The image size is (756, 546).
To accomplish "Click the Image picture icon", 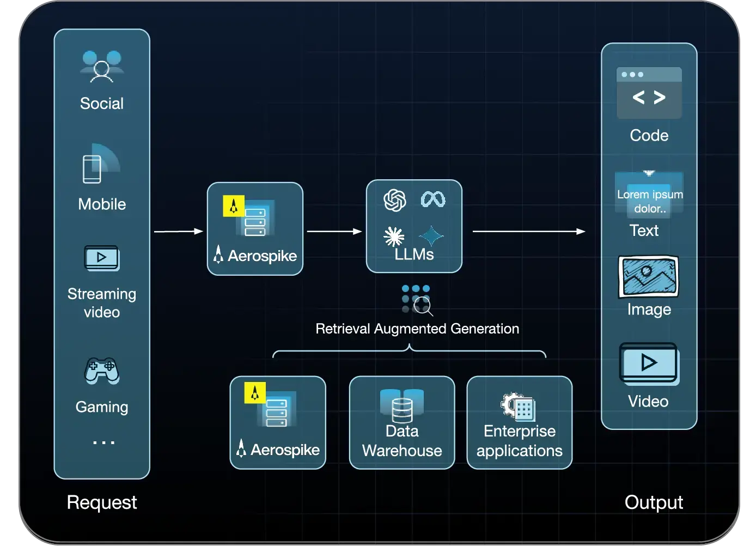I will 648,277.
